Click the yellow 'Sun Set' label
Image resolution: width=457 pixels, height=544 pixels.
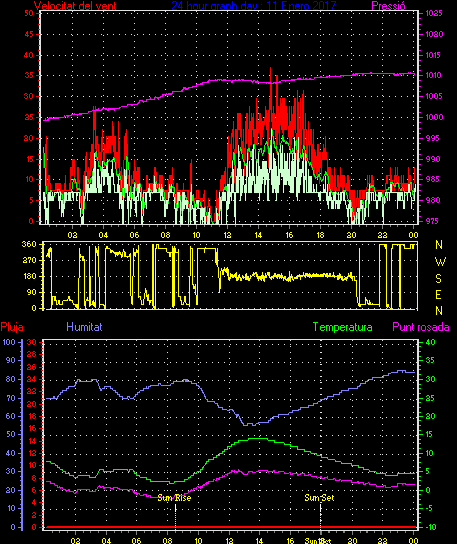click(319, 498)
